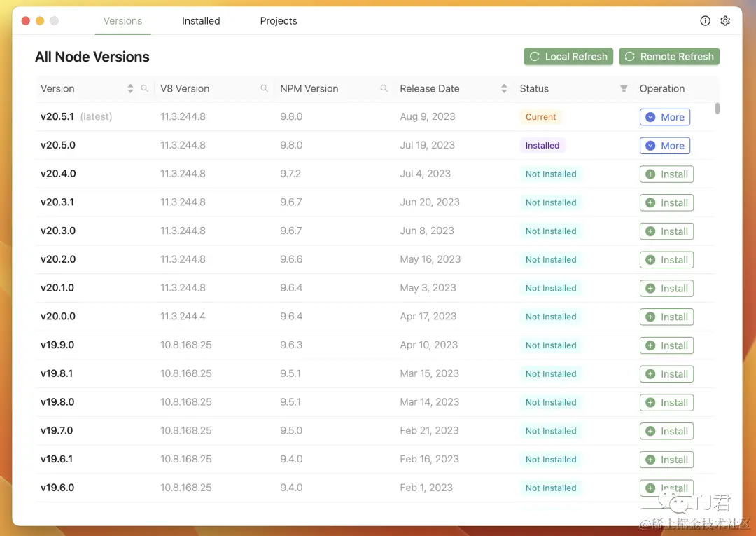This screenshot has width=756, height=536.
Task: Select Not Installed tag for v20.4.0
Action: (x=551, y=174)
